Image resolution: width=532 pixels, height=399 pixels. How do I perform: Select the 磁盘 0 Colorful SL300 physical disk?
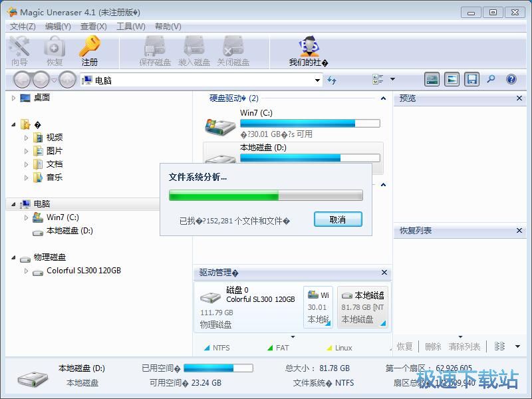pyautogui.click(x=248, y=307)
